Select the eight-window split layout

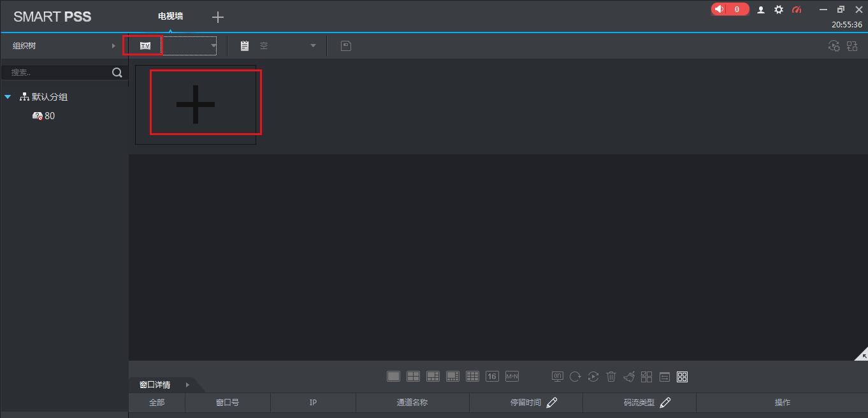point(453,377)
